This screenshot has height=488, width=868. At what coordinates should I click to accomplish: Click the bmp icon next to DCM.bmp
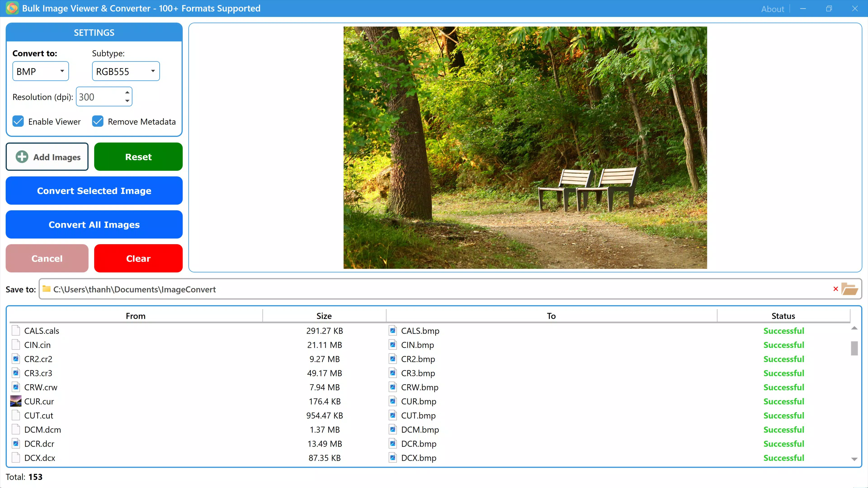393,429
